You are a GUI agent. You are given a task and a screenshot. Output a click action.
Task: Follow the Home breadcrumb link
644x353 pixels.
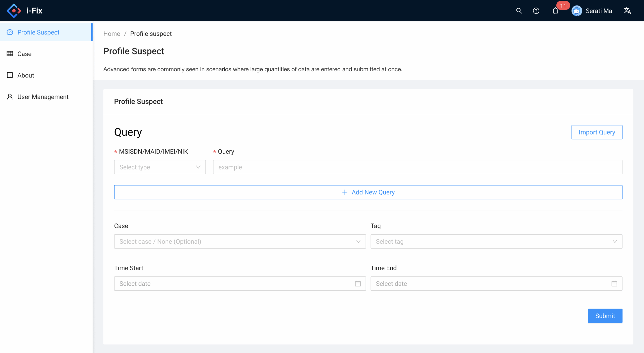112,34
